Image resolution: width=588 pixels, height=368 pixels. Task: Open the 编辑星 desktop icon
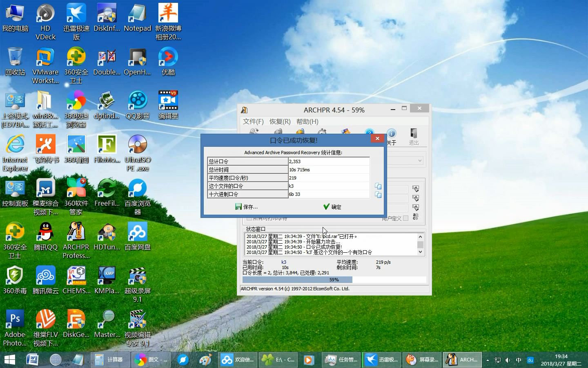(x=168, y=106)
